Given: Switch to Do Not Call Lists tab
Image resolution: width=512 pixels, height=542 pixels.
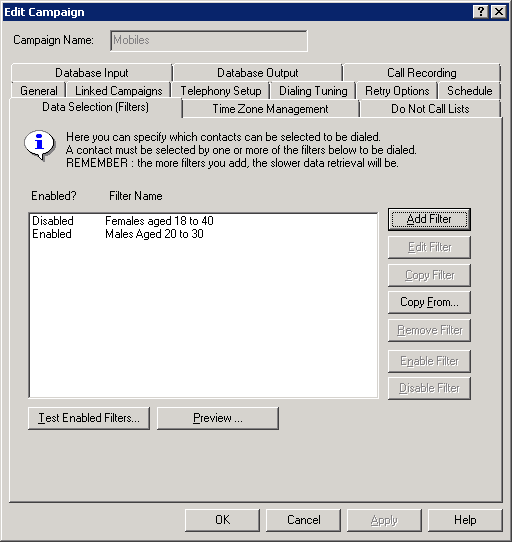Looking at the screenshot, I should (430, 109).
